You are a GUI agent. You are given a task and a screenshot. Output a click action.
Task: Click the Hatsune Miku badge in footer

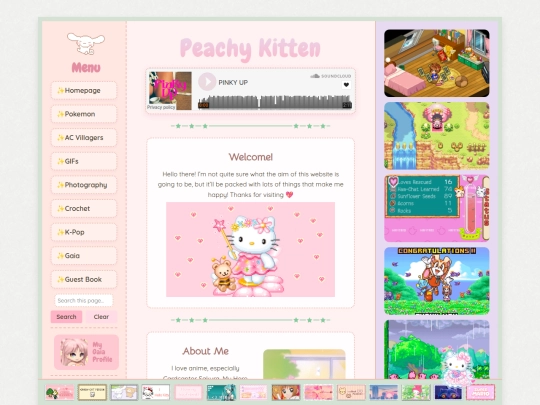(221, 392)
